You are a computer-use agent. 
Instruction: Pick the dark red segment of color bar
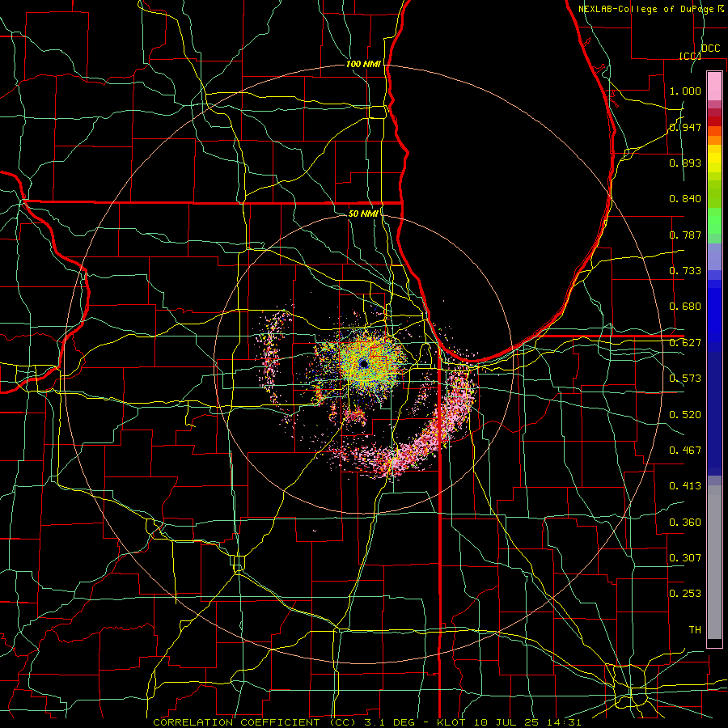click(x=714, y=121)
